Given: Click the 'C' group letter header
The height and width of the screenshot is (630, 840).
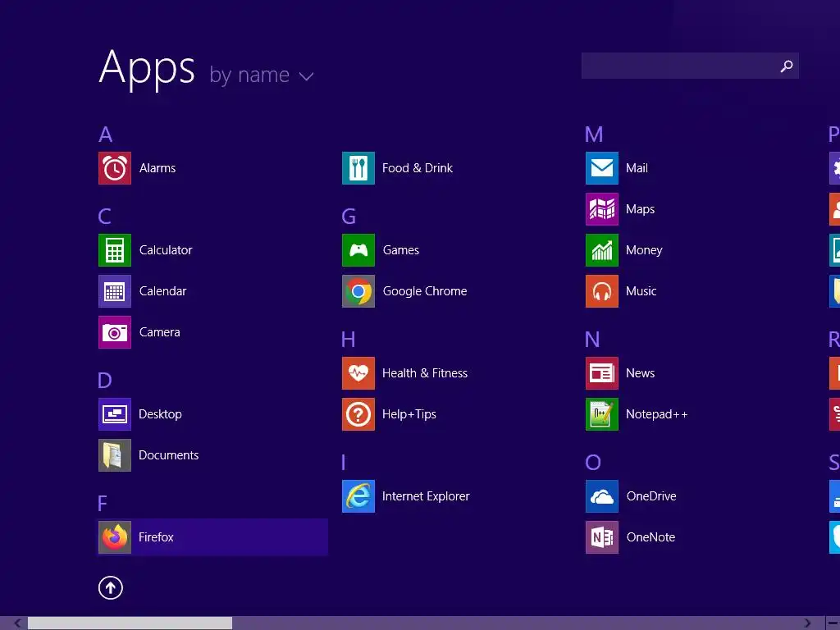Looking at the screenshot, I should 105,217.
